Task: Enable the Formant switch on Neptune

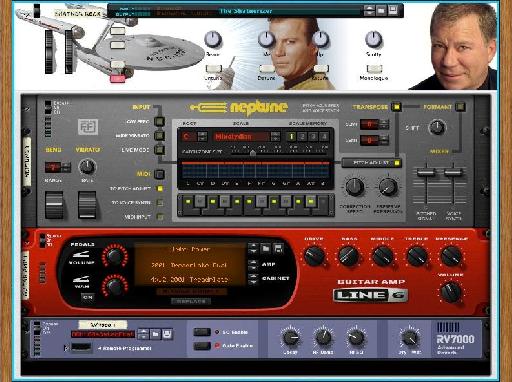Action: point(460,107)
